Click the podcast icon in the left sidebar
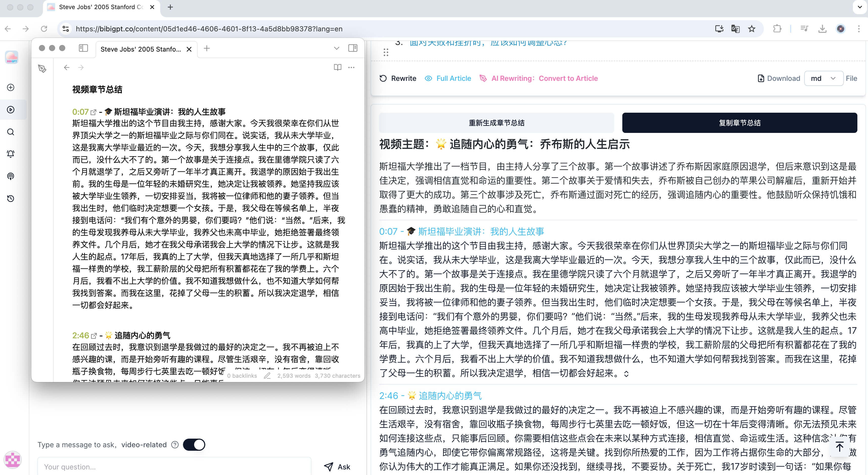Image resolution: width=868 pixels, height=475 pixels. tap(11, 176)
